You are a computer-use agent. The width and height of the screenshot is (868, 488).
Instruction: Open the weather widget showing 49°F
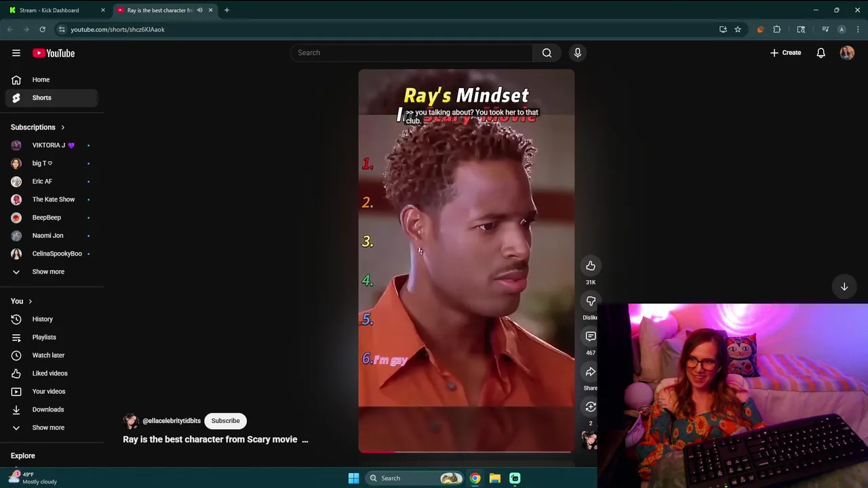tap(33, 478)
